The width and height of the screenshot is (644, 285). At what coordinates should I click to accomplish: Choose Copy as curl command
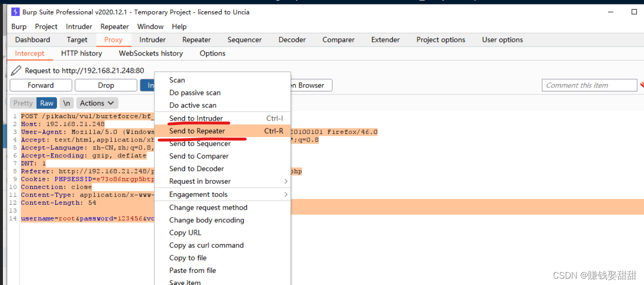(222, 246)
